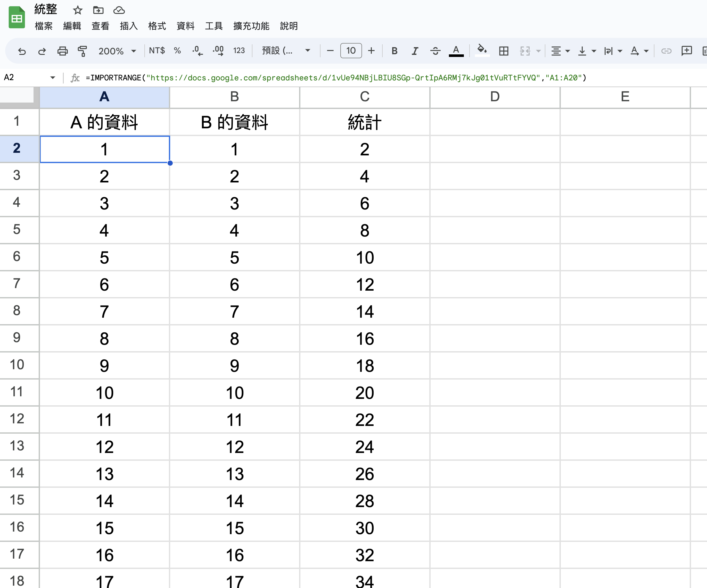Open the 資料 menu
Image resolution: width=707 pixels, height=588 pixels.
[185, 26]
